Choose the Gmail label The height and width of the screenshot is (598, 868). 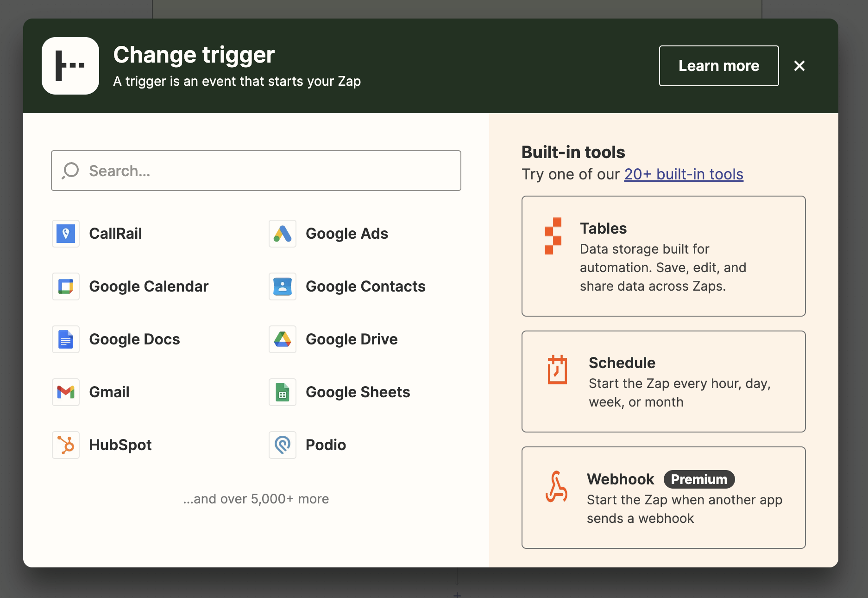109,392
